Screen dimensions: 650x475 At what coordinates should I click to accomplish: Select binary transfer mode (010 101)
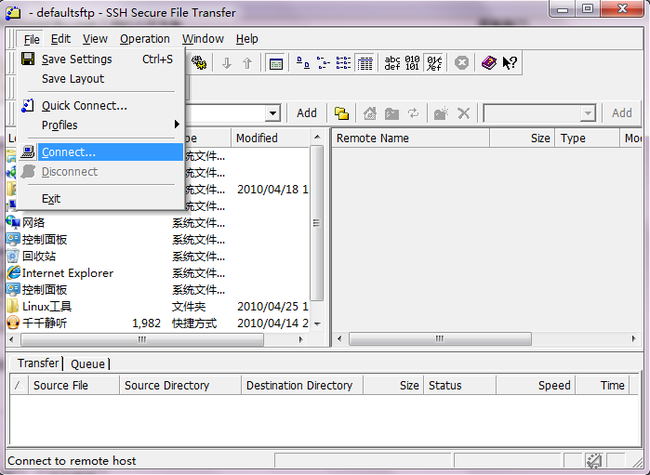[x=412, y=63]
